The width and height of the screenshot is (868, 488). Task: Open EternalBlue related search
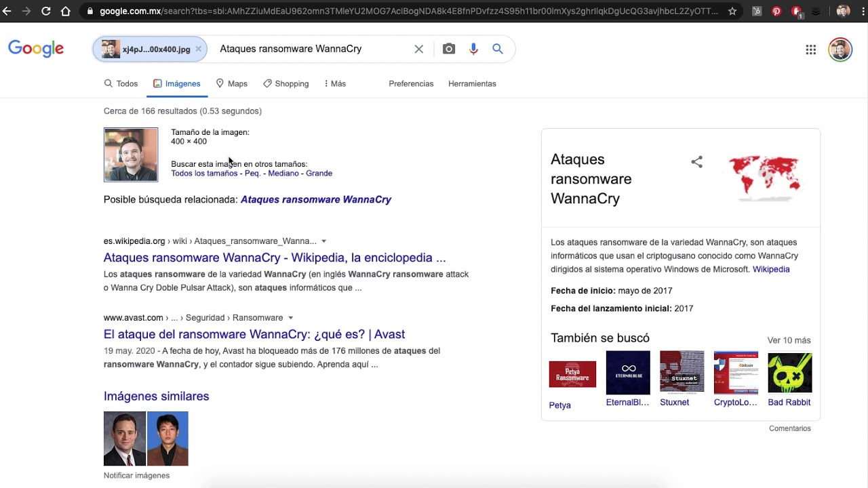click(x=628, y=380)
